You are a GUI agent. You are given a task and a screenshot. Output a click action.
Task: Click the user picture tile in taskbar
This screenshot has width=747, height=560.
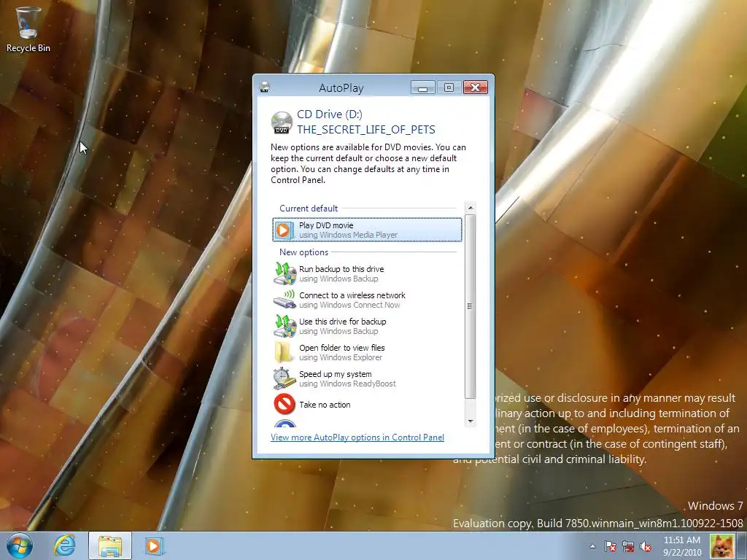[721, 545]
